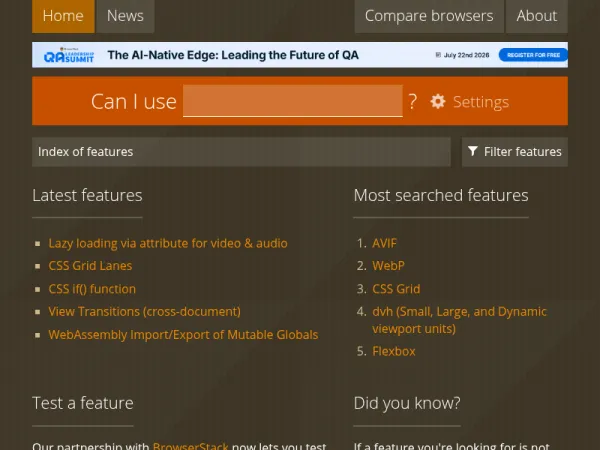This screenshot has height=450, width=600.
Task: Open Lazy loading via attribute link
Action: (x=168, y=243)
